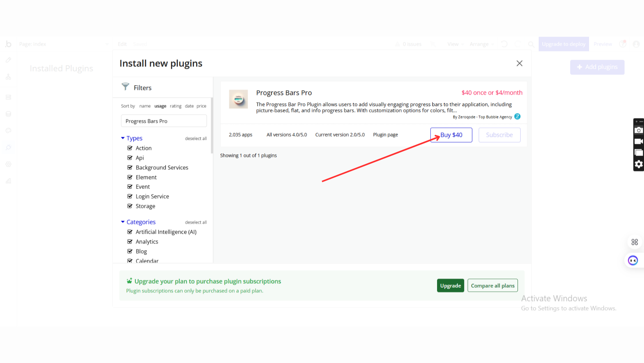Uncheck the Background Services checkbox
The height and width of the screenshot is (363, 644).
point(130,167)
